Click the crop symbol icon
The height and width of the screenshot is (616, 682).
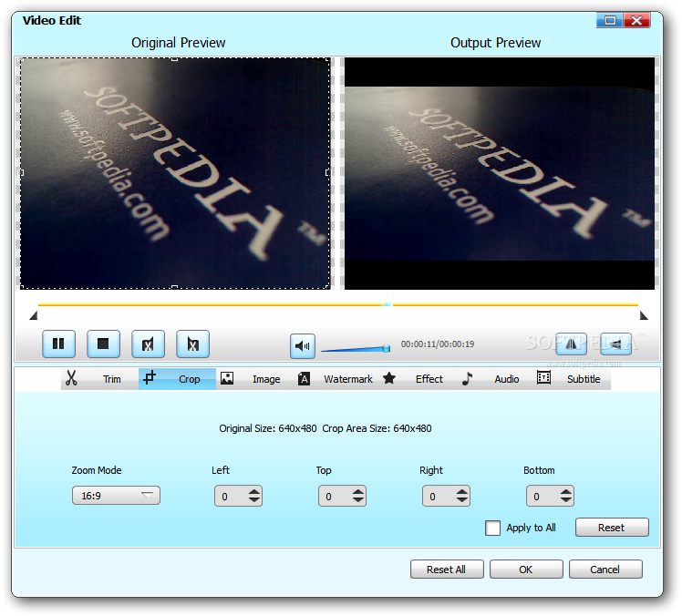[x=150, y=377]
